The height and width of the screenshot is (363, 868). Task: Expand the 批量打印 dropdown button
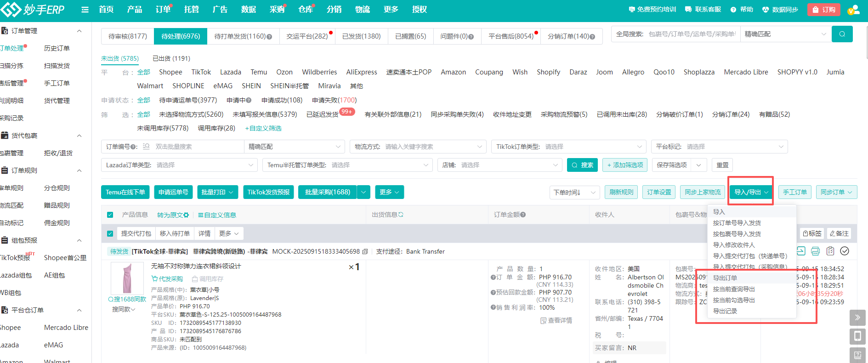(217, 192)
